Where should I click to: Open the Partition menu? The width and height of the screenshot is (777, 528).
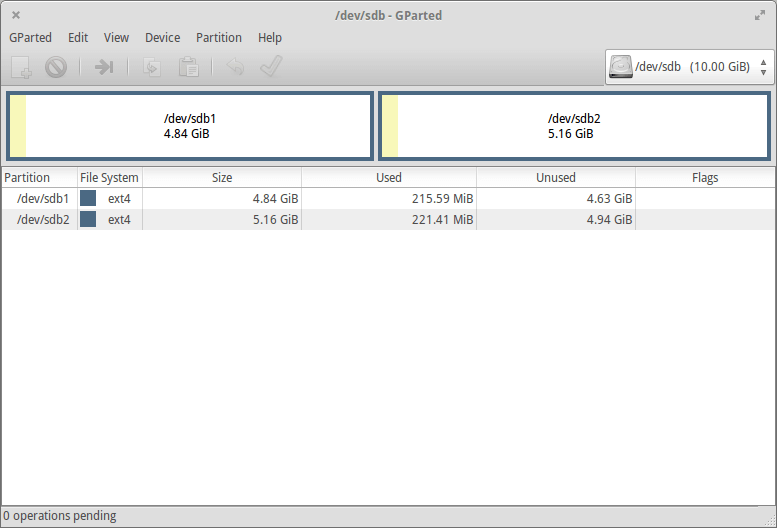click(218, 37)
